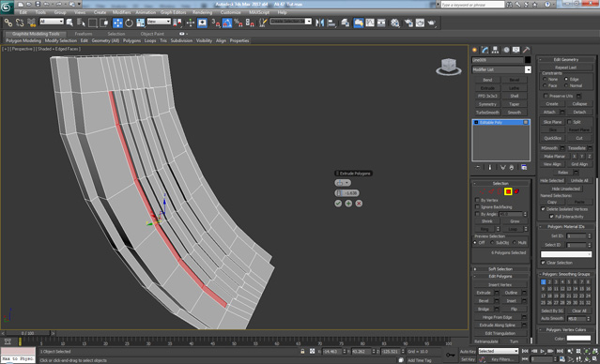The height and width of the screenshot is (364, 600).
Task: Switch to the Freeform ribbon tab
Action: coord(84,34)
